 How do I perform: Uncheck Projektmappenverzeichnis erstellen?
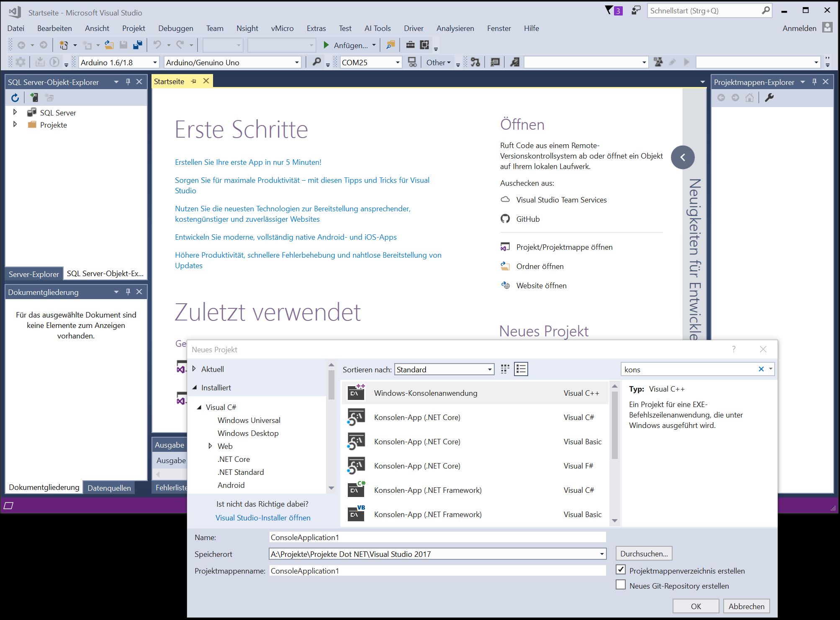click(621, 570)
